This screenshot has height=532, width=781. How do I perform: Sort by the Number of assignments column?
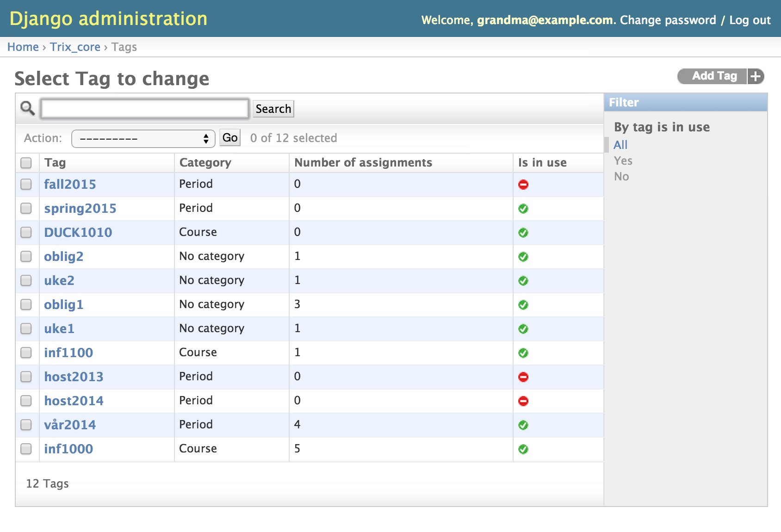coord(363,163)
